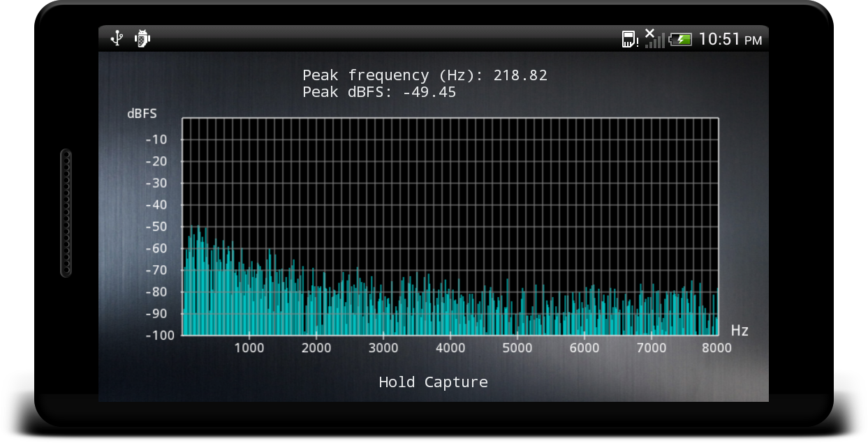Tap the 1000 Hz label on frequency axis
Viewport: 868px width, 443px height.
[x=249, y=347]
